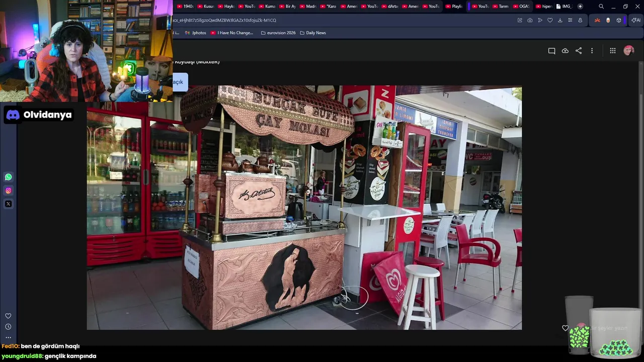Click the sidebar heart icon
Image resolution: width=644 pixels, height=362 pixels.
[x=8, y=316]
